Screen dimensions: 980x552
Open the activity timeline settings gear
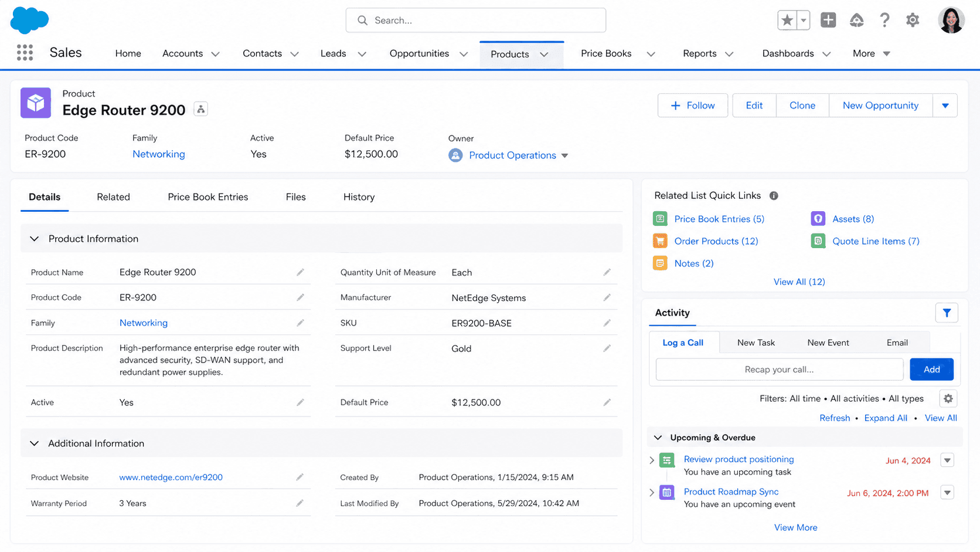[x=948, y=399]
